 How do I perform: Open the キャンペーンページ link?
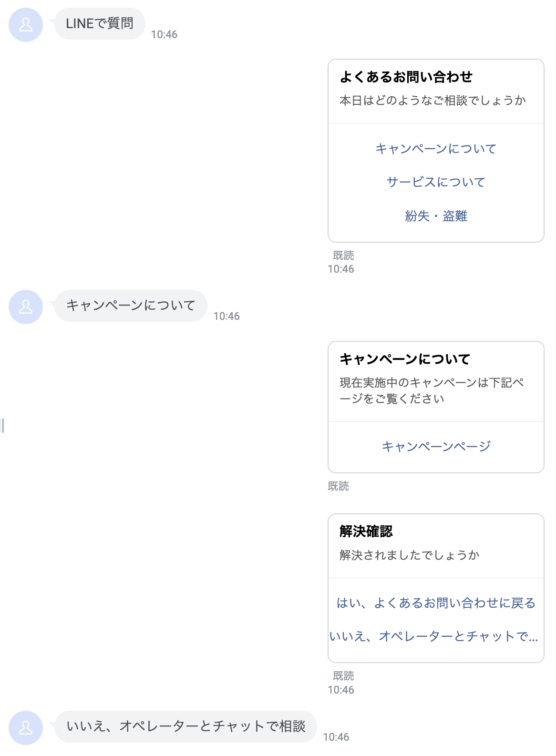tap(436, 447)
